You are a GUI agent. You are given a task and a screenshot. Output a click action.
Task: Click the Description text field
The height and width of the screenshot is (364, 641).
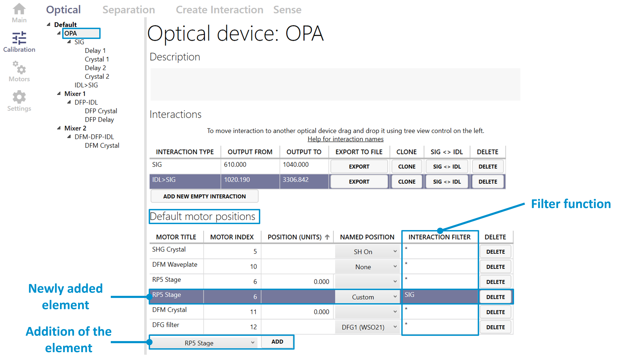[335, 84]
